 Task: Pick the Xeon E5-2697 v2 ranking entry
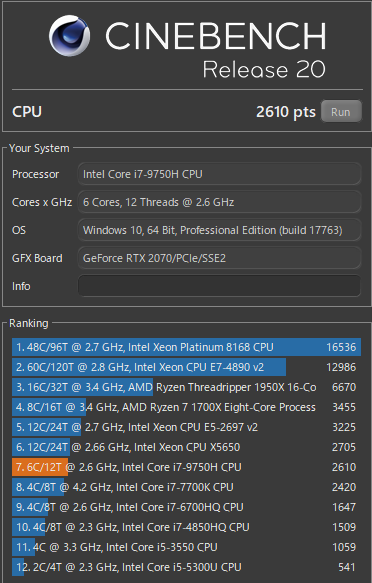click(186, 427)
